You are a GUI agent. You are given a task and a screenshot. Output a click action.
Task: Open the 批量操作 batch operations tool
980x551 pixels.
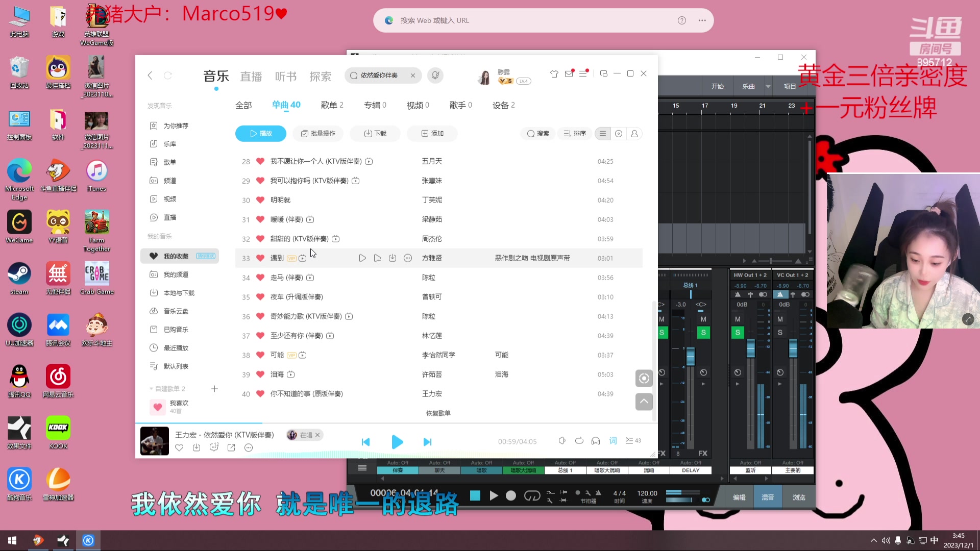pos(317,133)
